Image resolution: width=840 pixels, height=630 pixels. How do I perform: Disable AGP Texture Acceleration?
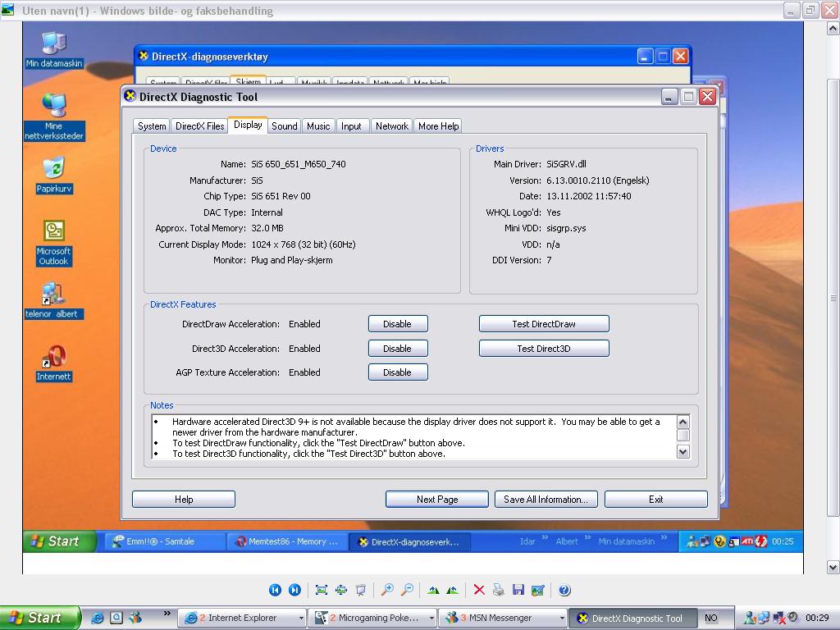click(x=398, y=372)
